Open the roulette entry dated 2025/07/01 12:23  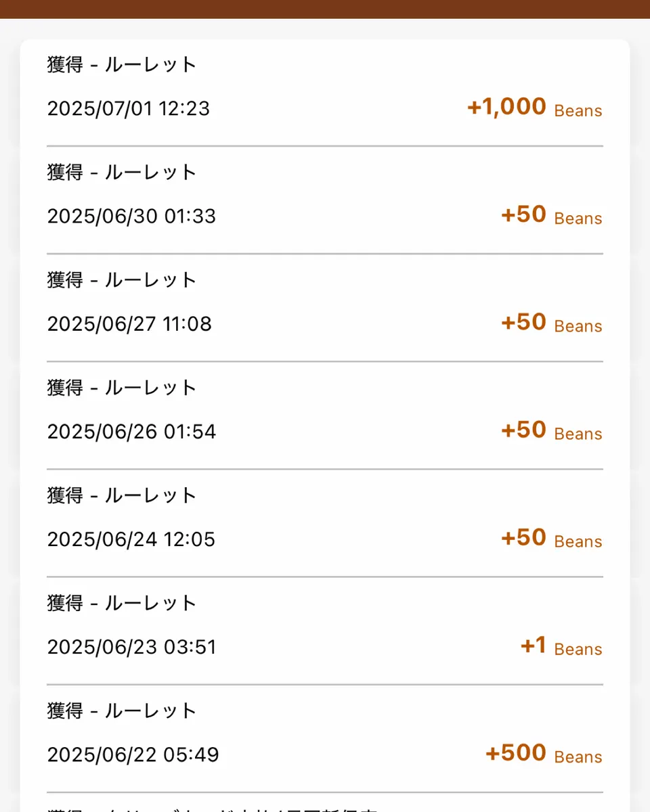[x=325, y=93]
